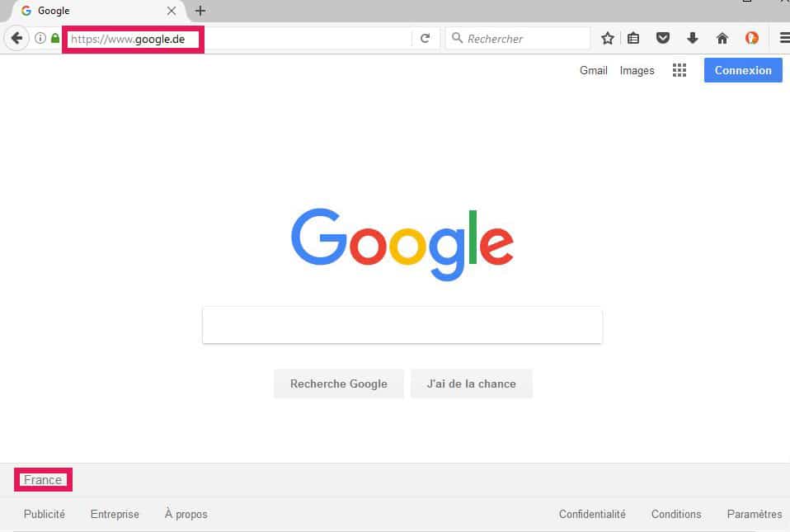
Task: Reload the page with the refresh icon
Action: point(425,38)
